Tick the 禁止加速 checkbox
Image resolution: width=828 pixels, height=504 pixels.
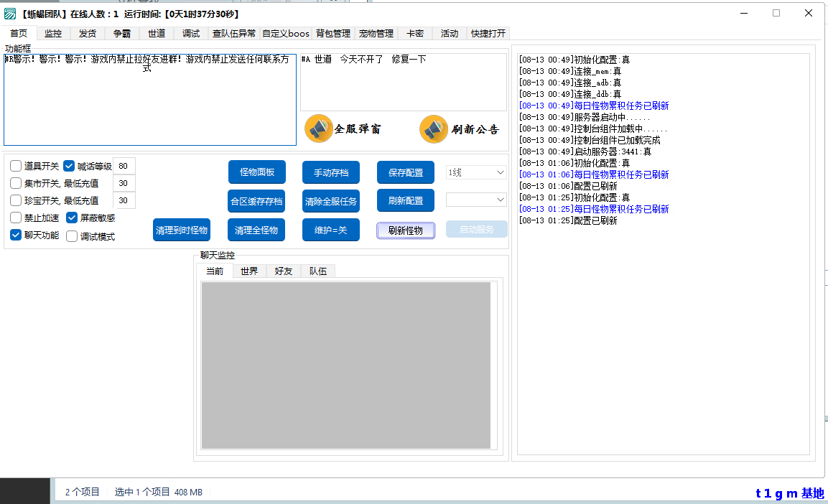(x=16, y=218)
